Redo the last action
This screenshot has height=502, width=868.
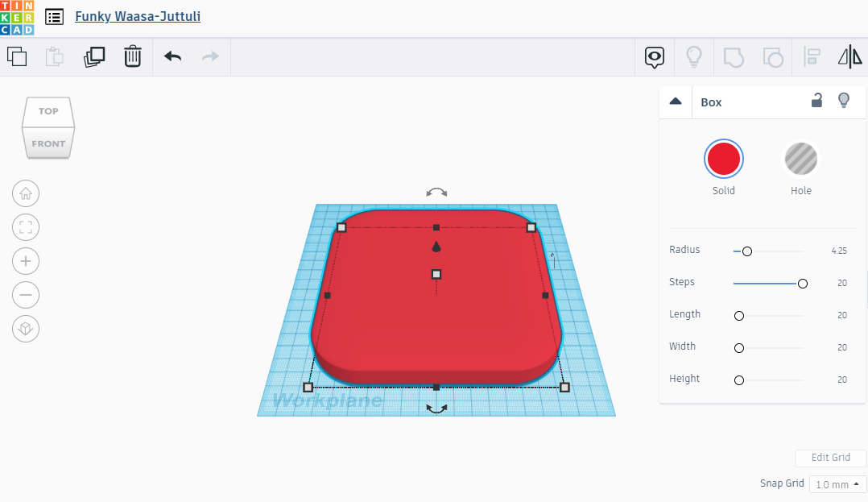[x=210, y=56]
